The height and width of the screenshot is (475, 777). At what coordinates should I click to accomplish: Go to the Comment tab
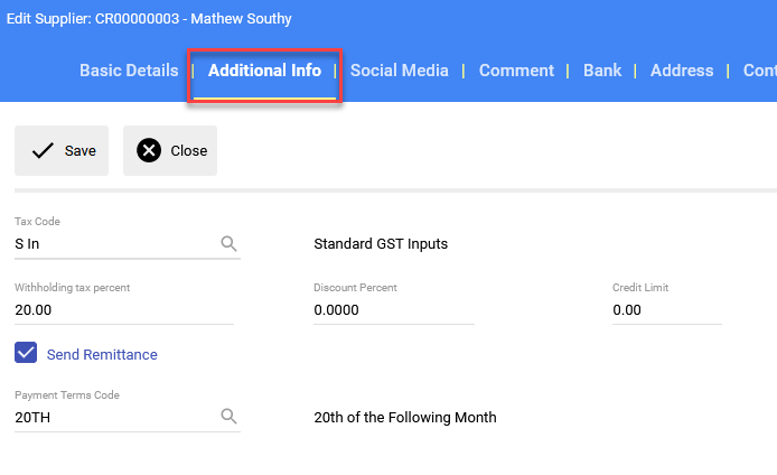(x=516, y=70)
